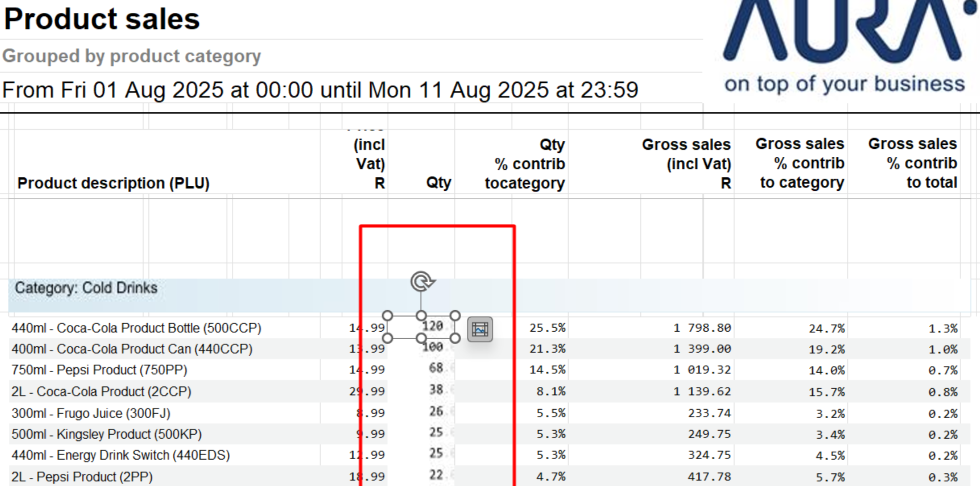Click the 4.7% value in the 2L Pepsi row
This screenshot has height=486, width=980.
point(551,477)
